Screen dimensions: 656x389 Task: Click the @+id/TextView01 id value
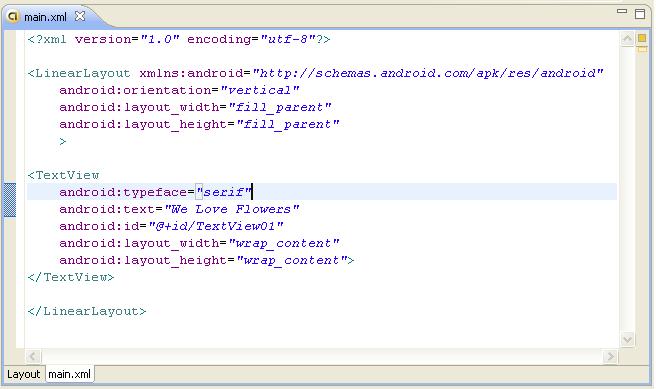(216, 226)
